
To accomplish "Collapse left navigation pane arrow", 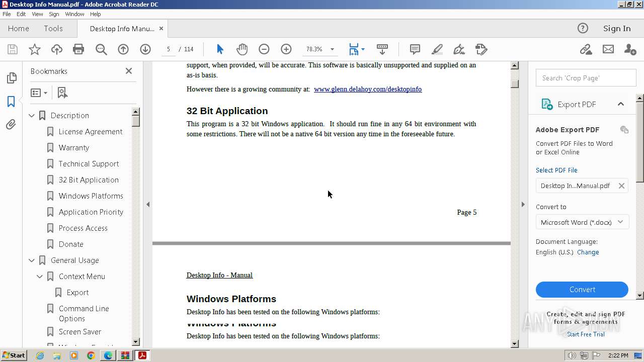I will (148, 204).
